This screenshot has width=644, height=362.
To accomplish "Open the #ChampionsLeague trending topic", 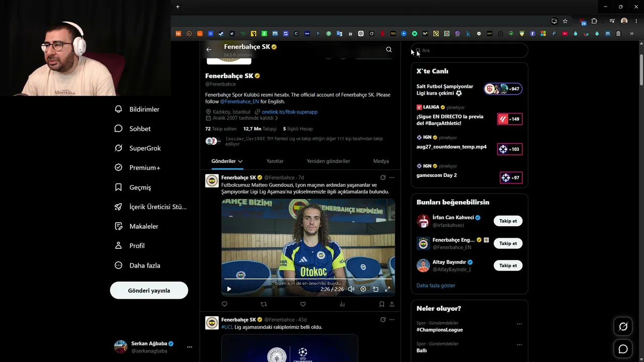I will [440, 330].
